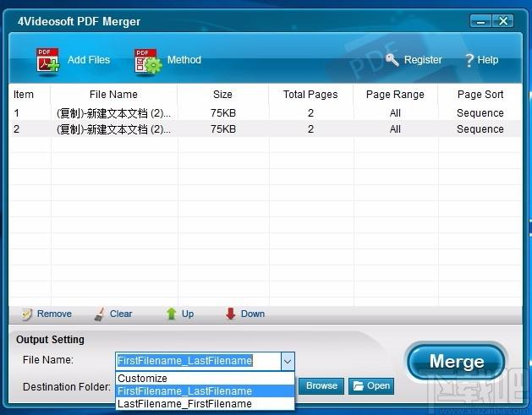Choose LastFilename_FirstFilename option
The height and width of the screenshot is (415, 532).
pyautogui.click(x=205, y=403)
